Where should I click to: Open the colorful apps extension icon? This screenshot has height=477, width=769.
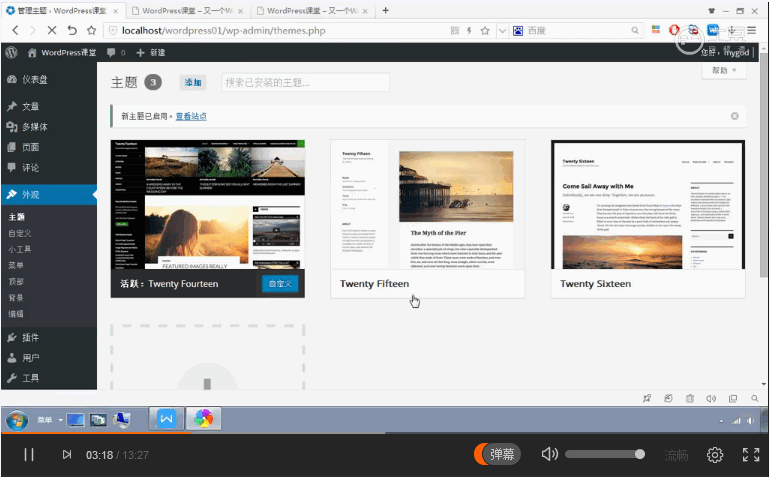(656, 30)
